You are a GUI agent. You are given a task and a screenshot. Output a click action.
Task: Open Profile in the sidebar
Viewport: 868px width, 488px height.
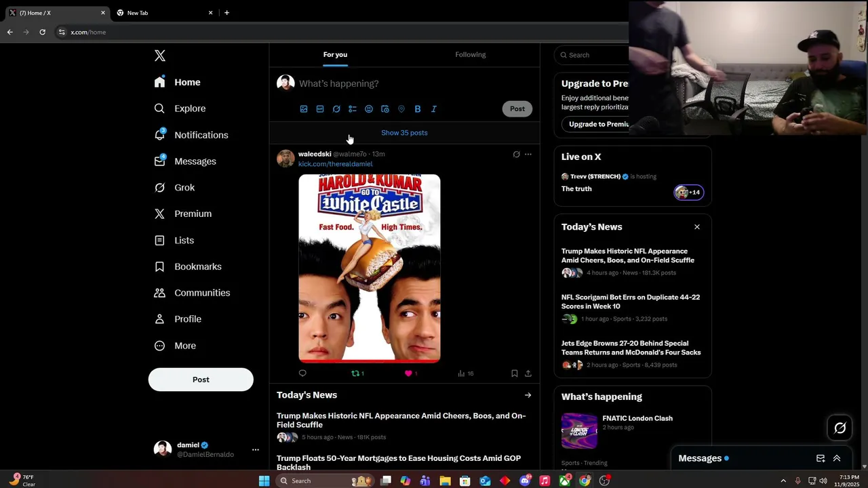[x=178, y=319]
